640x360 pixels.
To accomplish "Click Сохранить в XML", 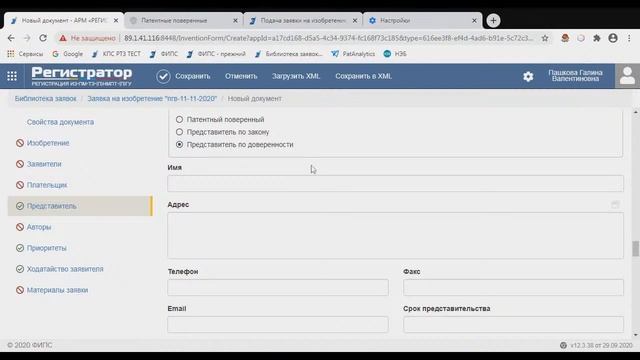I will pos(363,76).
